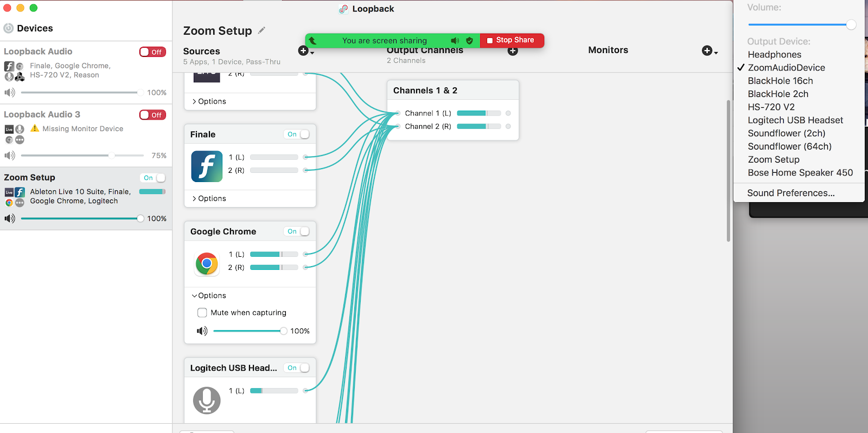Click the screen sharing security shield icon
Screen dimensions: 868x433
(469, 41)
